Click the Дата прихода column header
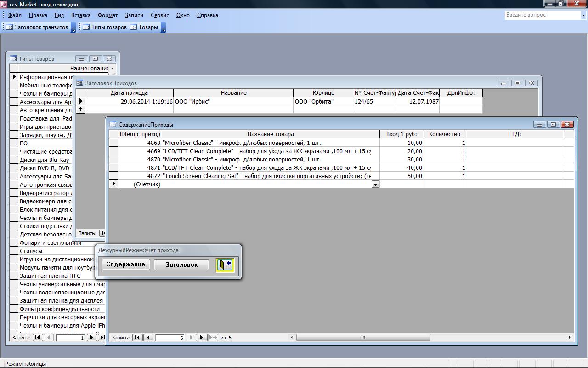The width and height of the screenshot is (588, 368). point(129,93)
